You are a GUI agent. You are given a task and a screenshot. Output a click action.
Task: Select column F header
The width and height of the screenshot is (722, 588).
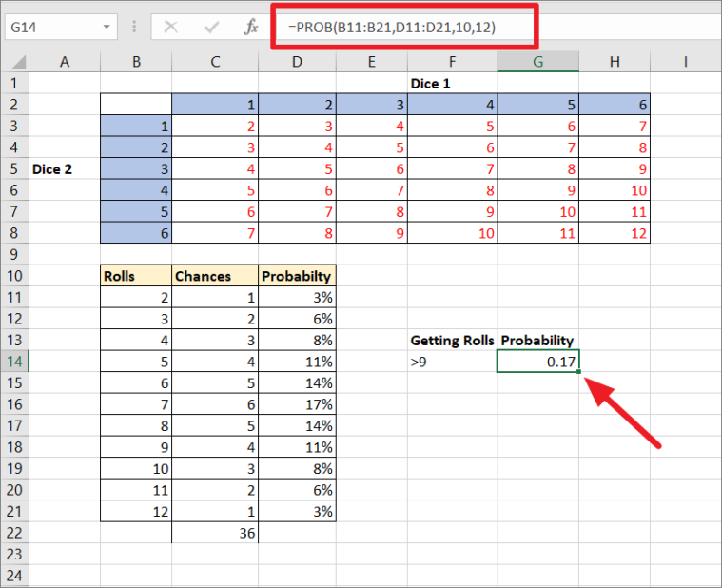coord(452,61)
